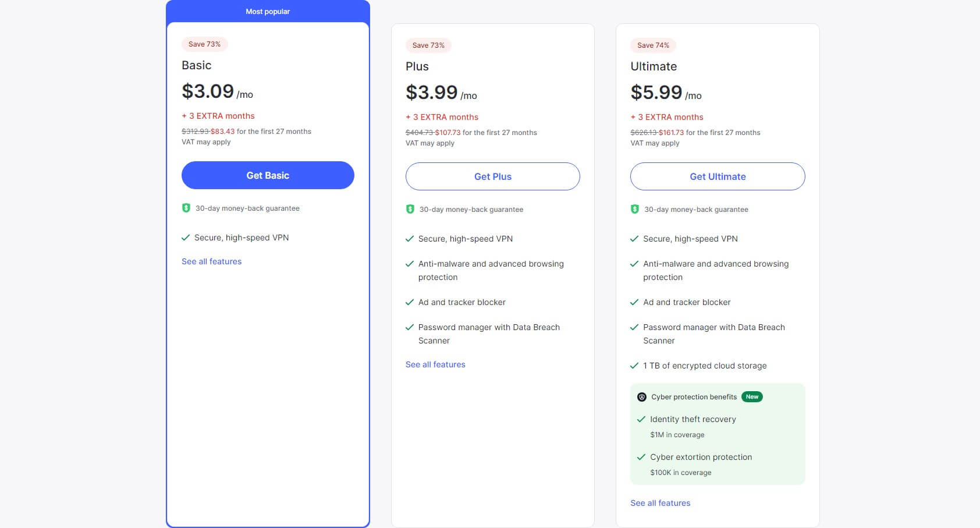The width and height of the screenshot is (980, 528).
Task: Click Ad and tracker blocker text in Plus plan
Action: [x=462, y=302]
